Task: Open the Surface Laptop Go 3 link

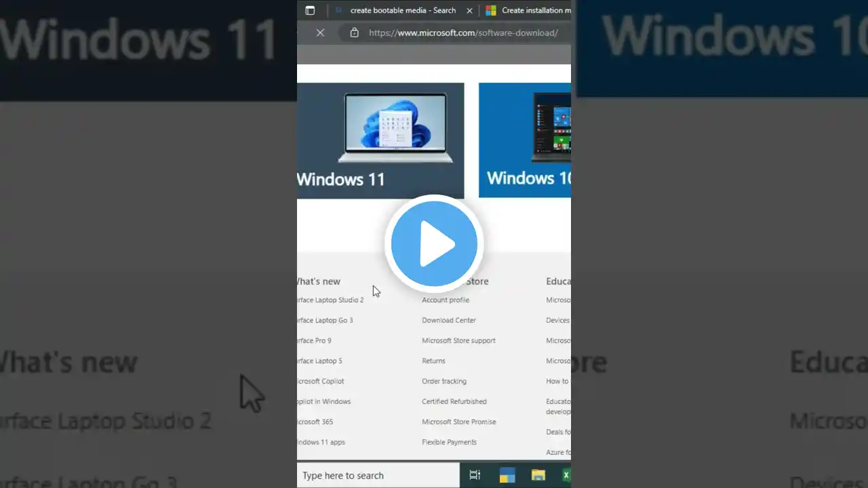Action: point(325,320)
